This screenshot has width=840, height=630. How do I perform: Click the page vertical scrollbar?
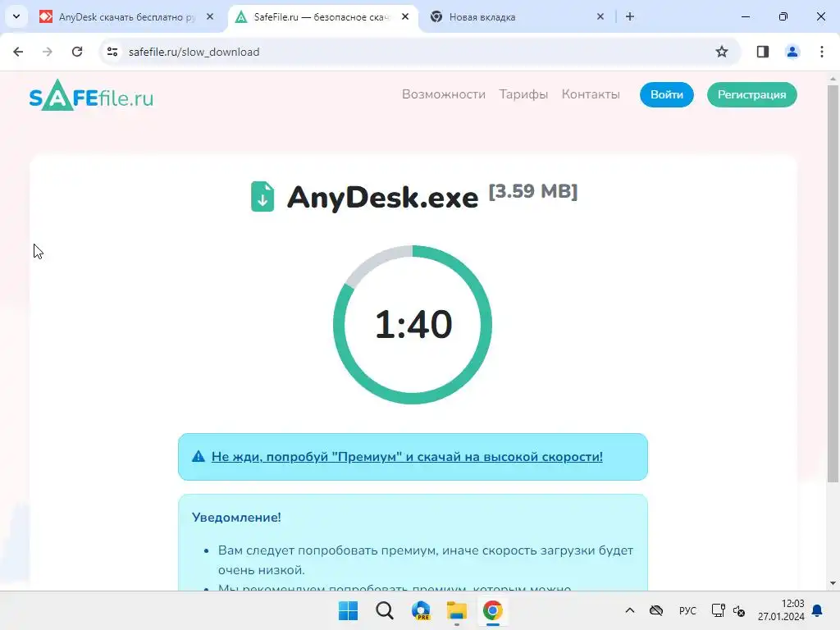pos(833,283)
